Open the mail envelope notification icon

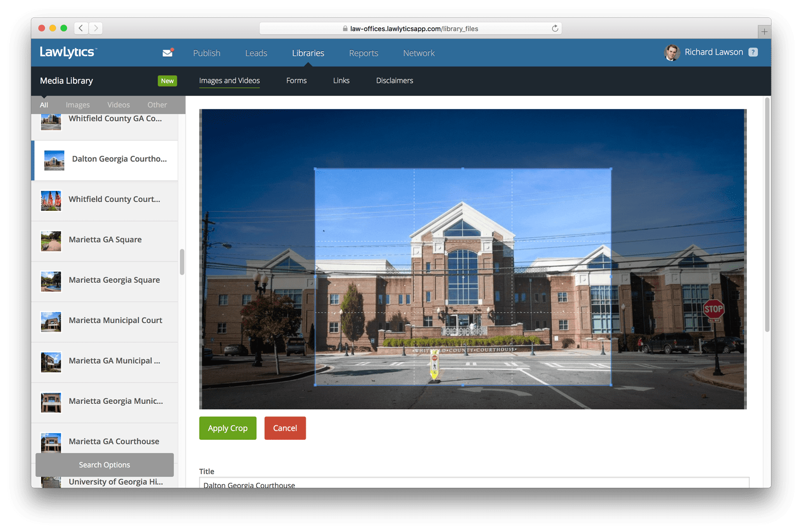168,53
